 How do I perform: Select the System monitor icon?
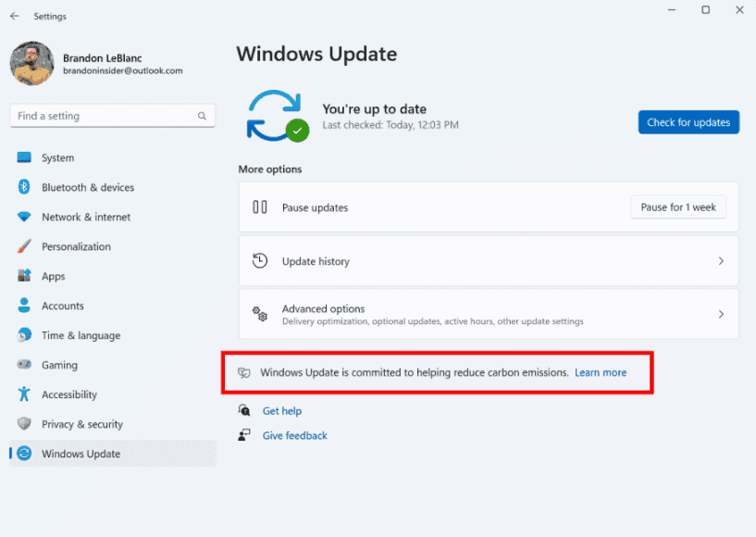point(24,157)
